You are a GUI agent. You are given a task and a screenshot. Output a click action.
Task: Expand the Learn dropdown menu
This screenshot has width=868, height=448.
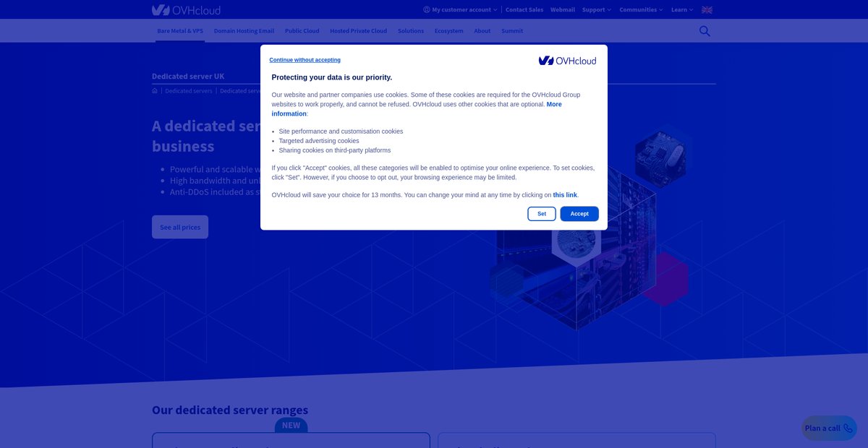click(682, 10)
